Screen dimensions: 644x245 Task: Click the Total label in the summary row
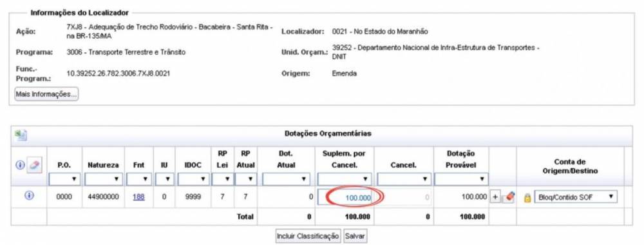245,217
